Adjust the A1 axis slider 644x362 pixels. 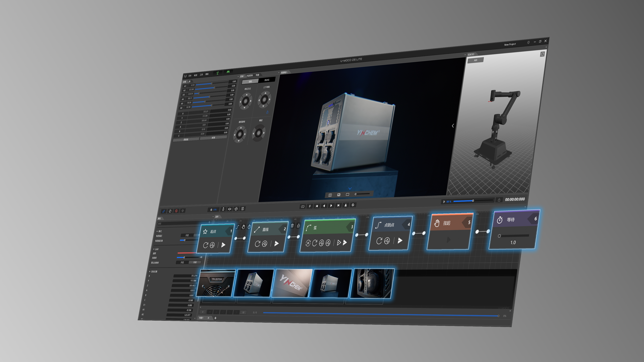click(212, 84)
